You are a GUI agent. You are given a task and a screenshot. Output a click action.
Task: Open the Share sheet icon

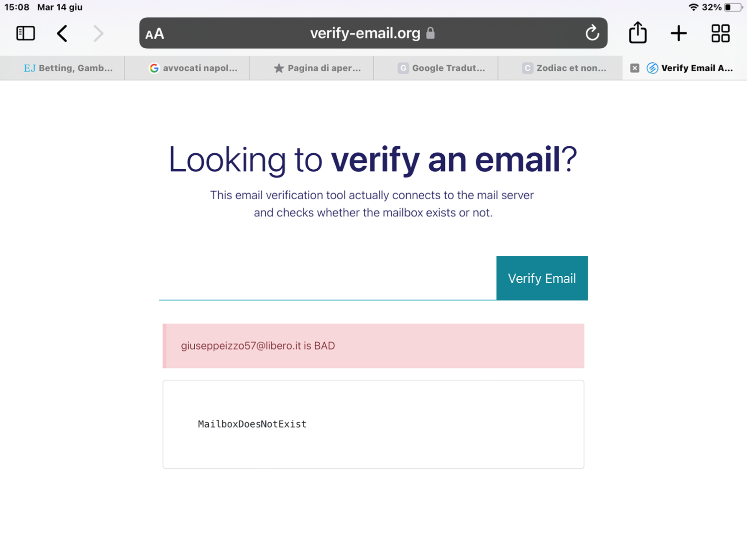[x=637, y=33]
